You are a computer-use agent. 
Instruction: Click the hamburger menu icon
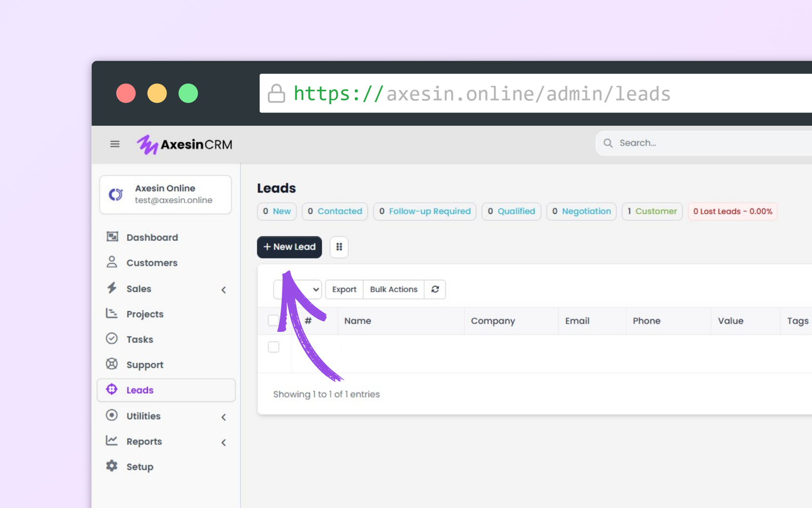pos(115,144)
